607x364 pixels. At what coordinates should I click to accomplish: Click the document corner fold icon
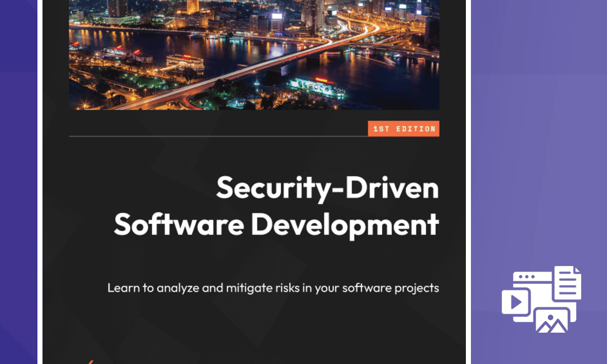[x=577, y=269]
